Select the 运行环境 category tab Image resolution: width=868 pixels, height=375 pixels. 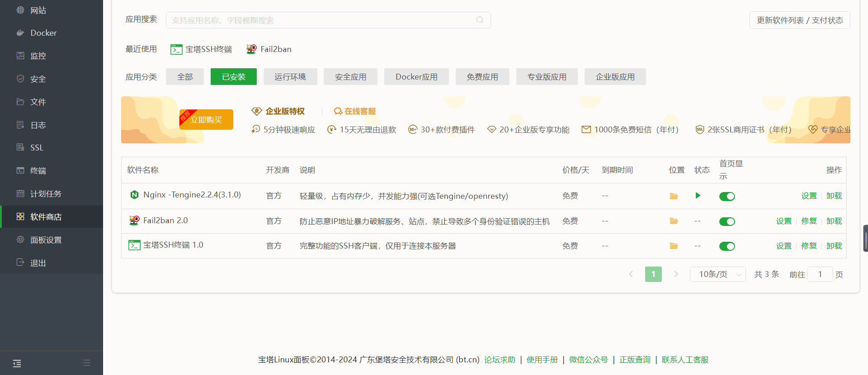point(290,77)
